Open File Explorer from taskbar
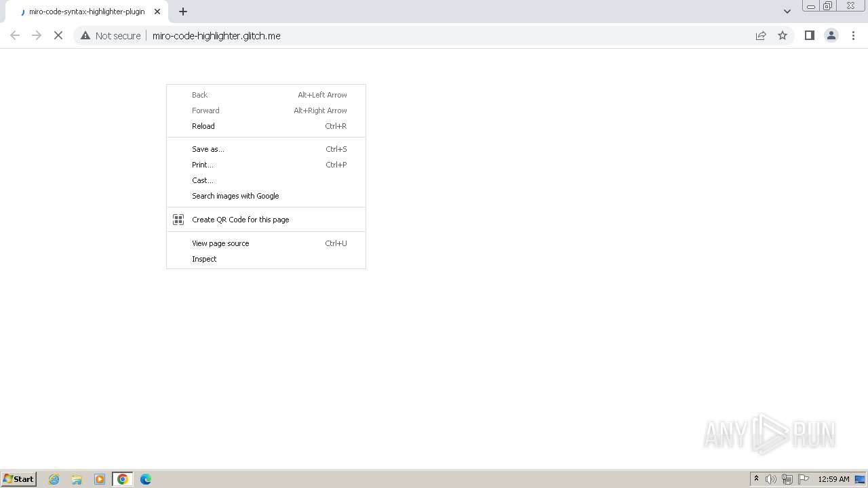This screenshot has height=488, width=868. 77,479
